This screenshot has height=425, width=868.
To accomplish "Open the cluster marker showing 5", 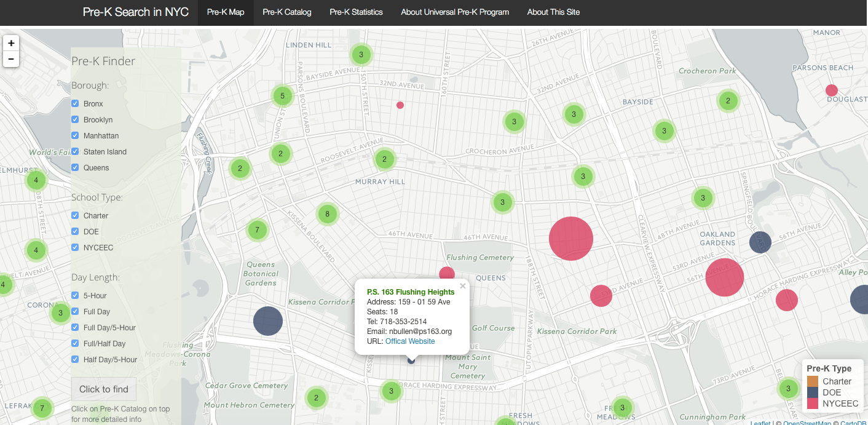I will coord(283,95).
